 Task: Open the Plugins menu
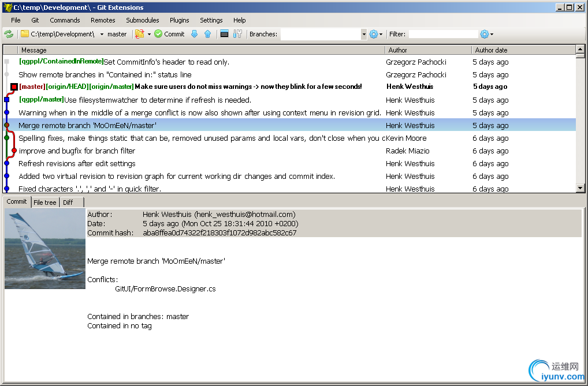180,20
